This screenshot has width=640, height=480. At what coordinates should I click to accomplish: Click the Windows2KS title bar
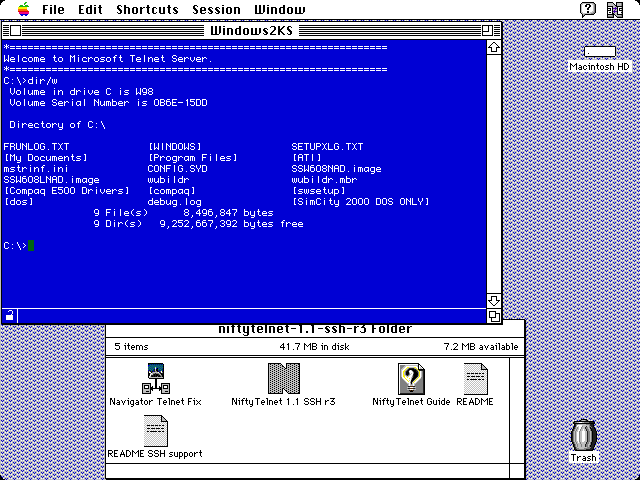click(251, 31)
